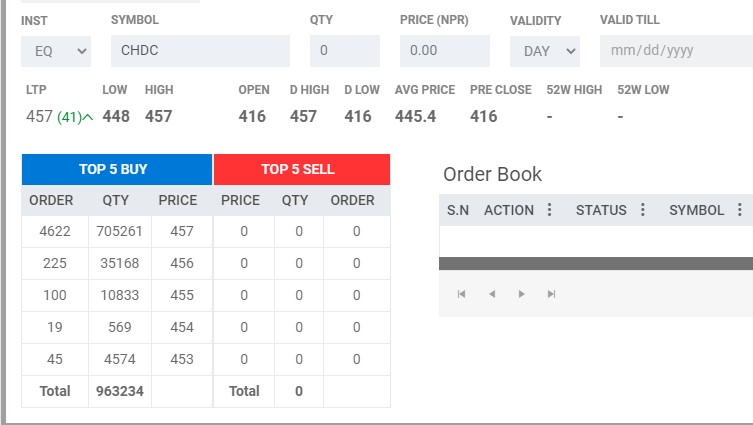Screen dimensions: 753x425
Task: Open STATUS column menu dots
Action: (642, 210)
